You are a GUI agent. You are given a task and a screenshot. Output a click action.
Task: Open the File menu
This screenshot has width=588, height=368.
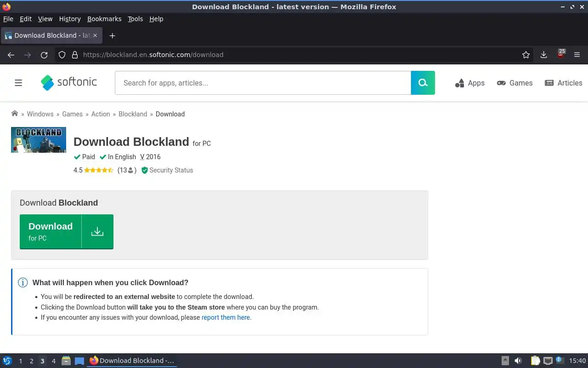pos(8,19)
